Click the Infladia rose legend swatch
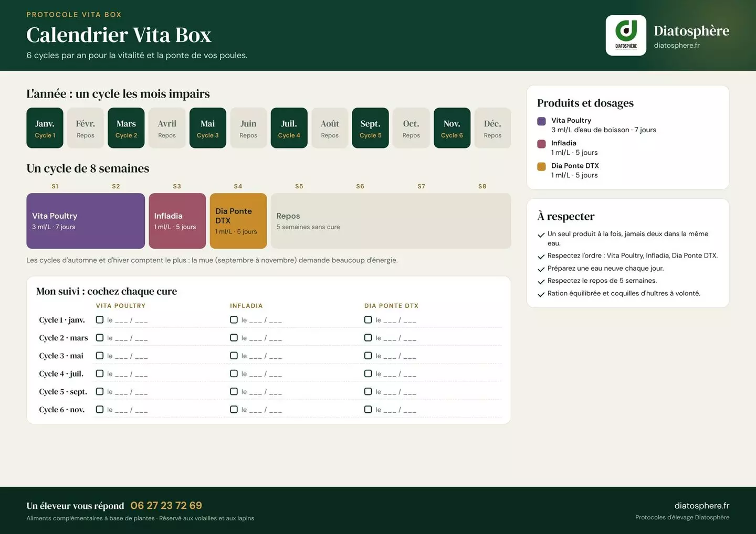Viewport: 756px width, 534px height. [x=541, y=144]
